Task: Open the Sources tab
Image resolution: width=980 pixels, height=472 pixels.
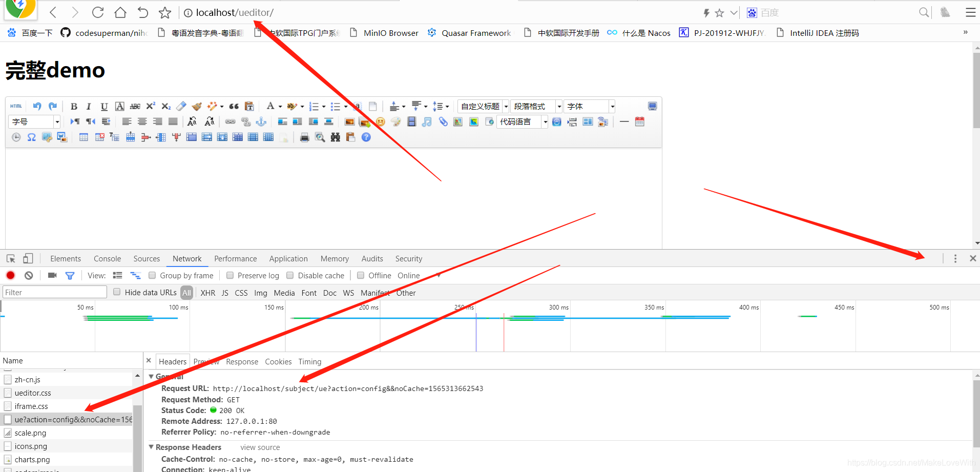Action: [147, 259]
